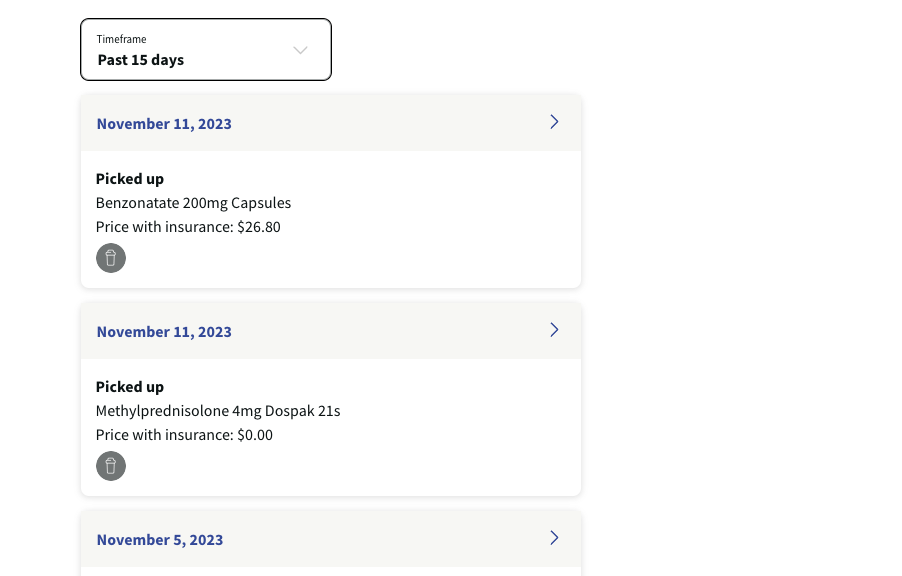
Task: Click the Benzonatate order card header bar
Action: coord(331,123)
